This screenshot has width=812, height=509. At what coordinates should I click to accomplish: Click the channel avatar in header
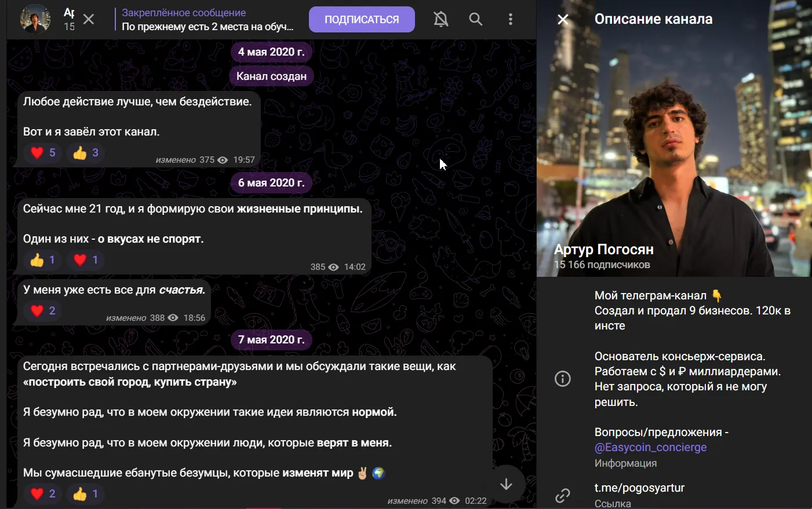(35, 19)
